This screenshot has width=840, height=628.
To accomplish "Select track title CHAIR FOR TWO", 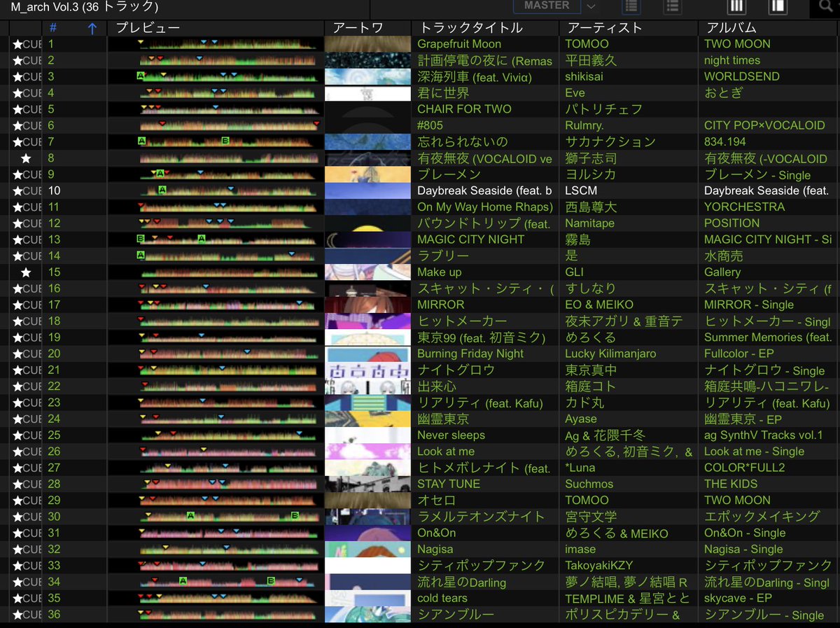I will 464,109.
